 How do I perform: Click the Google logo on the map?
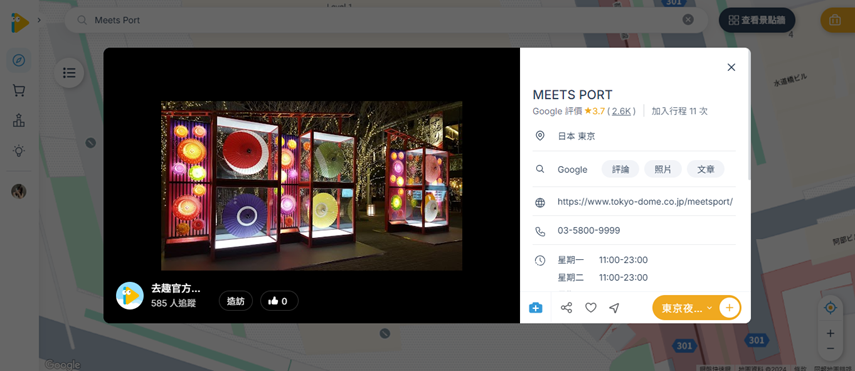(63, 364)
